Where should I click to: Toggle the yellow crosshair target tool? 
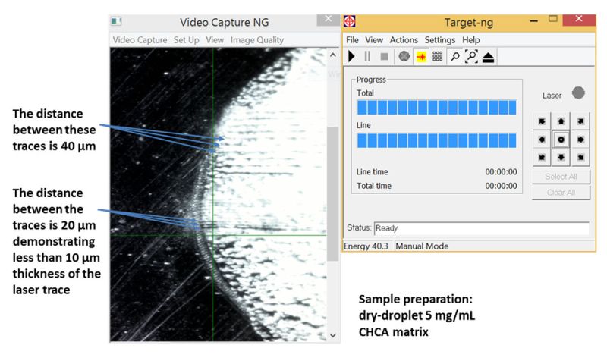(x=421, y=57)
